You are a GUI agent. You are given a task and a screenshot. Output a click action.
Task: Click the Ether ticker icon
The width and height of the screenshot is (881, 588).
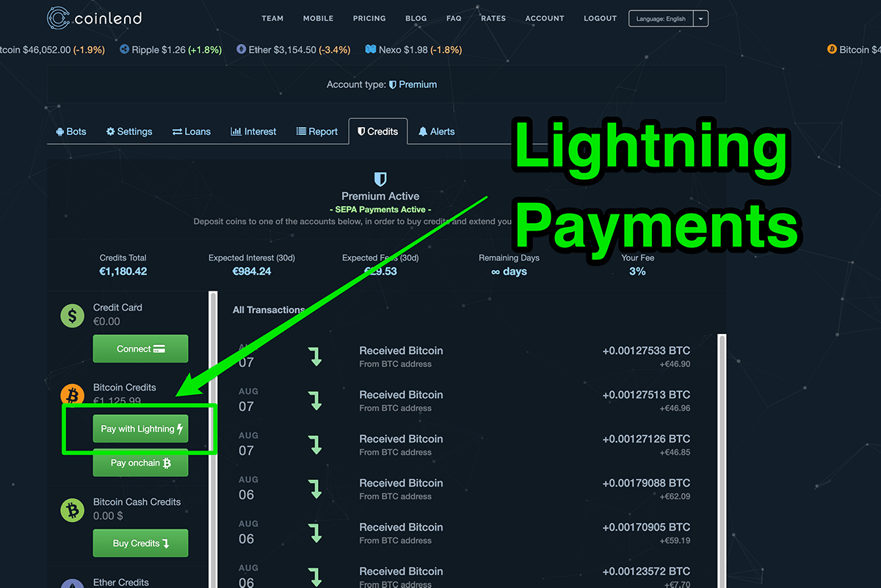click(242, 50)
